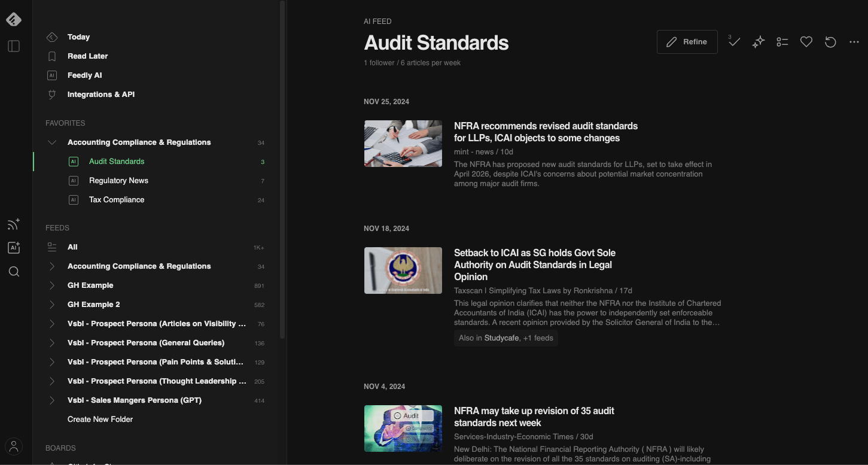Viewport: 868px width, 465px height.
Task: Refresh the feed with reload icon
Action: pyautogui.click(x=830, y=42)
